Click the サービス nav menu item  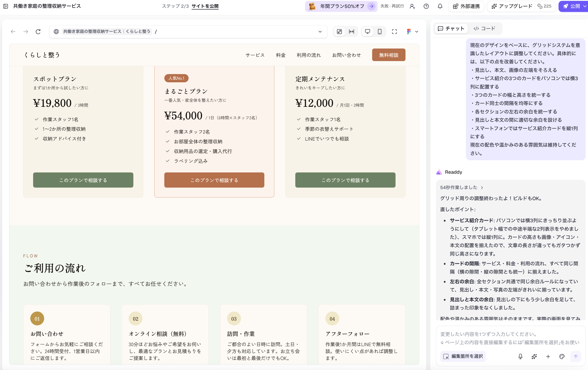255,55
